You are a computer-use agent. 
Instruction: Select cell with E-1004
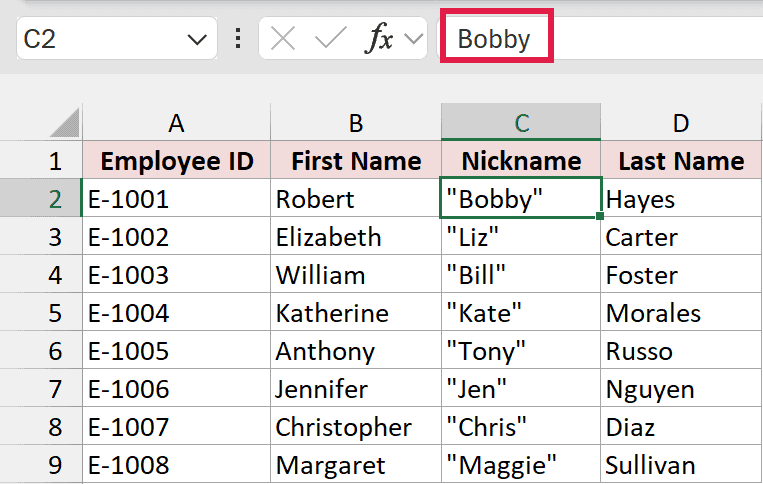pos(177,312)
